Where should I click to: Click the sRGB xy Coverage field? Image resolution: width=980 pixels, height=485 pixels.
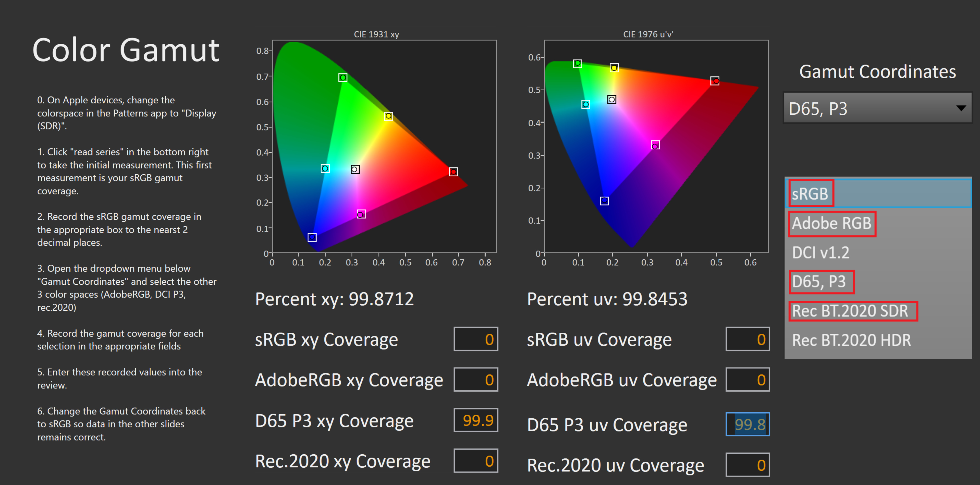(475, 339)
